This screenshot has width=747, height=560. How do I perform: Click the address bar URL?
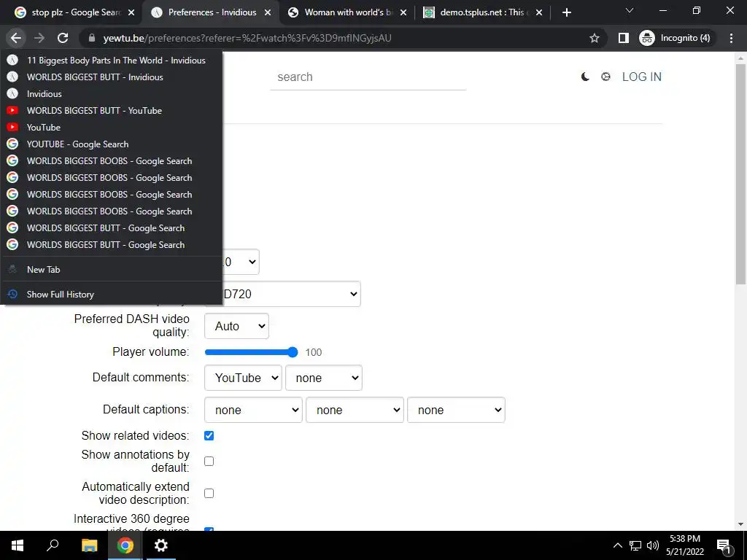(x=247, y=38)
